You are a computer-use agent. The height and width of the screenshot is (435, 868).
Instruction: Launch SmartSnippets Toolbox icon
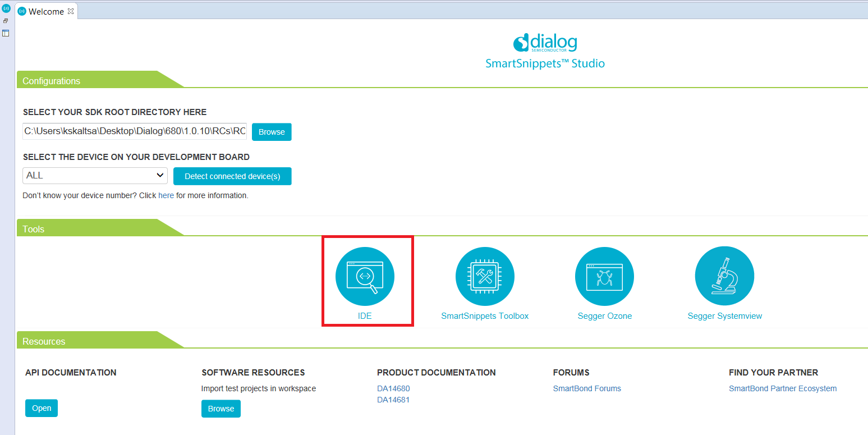click(x=485, y=276)
